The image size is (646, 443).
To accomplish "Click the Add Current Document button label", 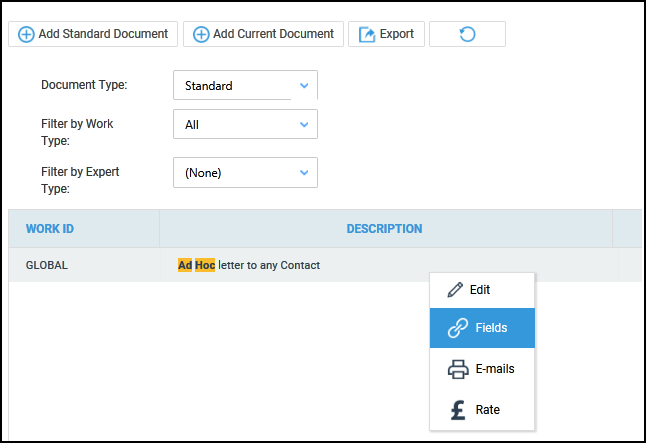I will [x=273, y=34].
